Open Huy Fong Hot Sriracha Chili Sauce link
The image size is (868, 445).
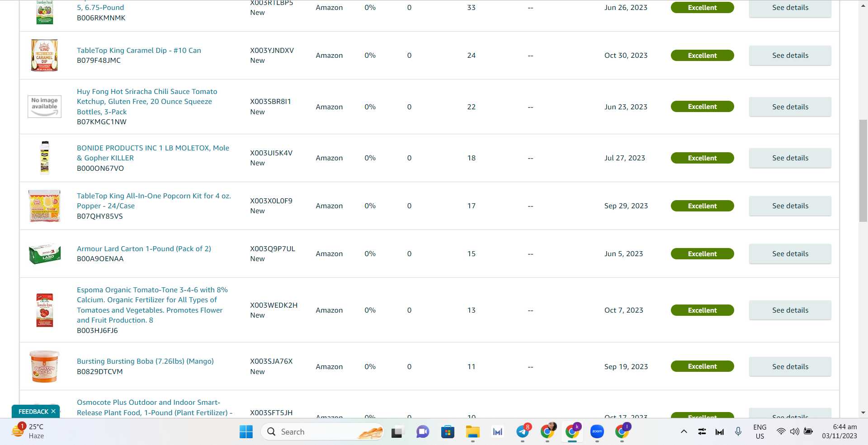pyautogui.click(x=147, y=102)
